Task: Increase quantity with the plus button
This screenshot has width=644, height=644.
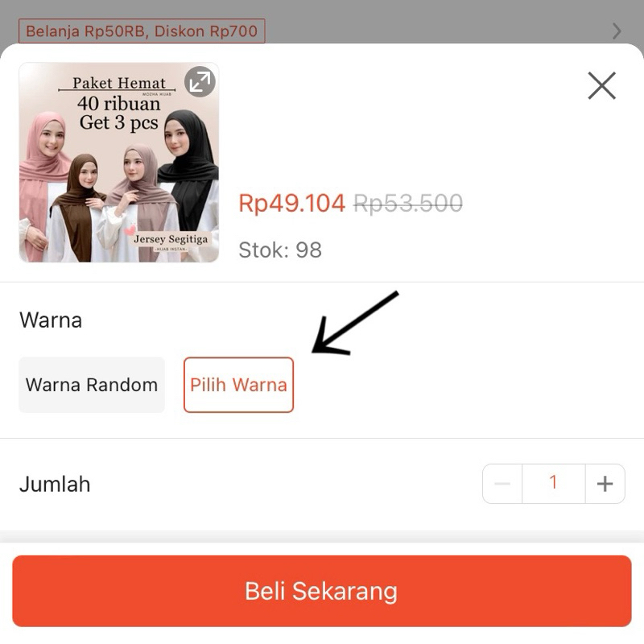Action: click(605, 484)
